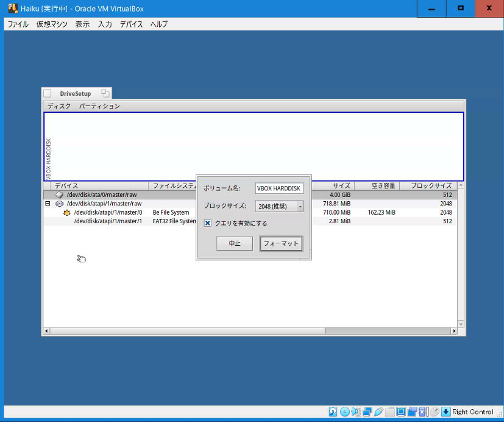The height and width of the screenshot is (422, 504).
Task: Click the 中止 cancel button
Action: coord(235,243)
